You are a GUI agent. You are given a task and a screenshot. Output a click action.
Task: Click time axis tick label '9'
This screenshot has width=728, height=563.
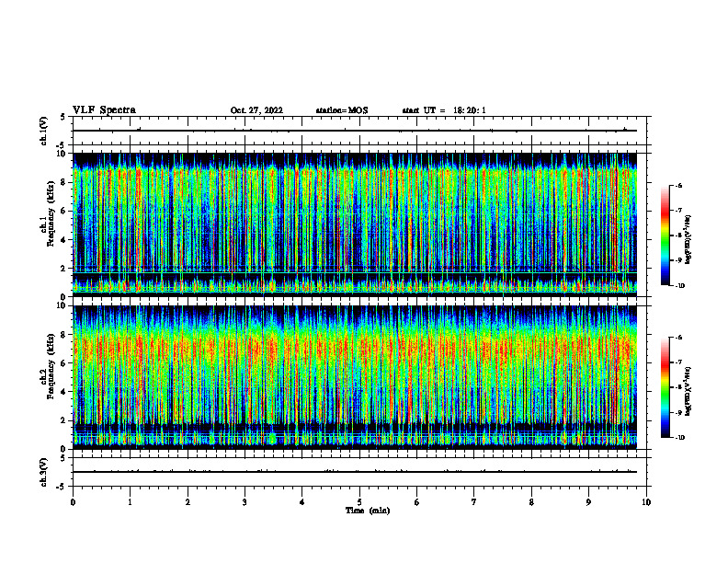588,502
